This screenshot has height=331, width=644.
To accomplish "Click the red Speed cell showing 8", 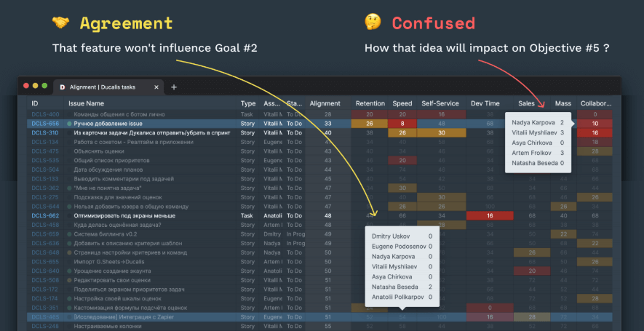I will [x=402, y=124].
